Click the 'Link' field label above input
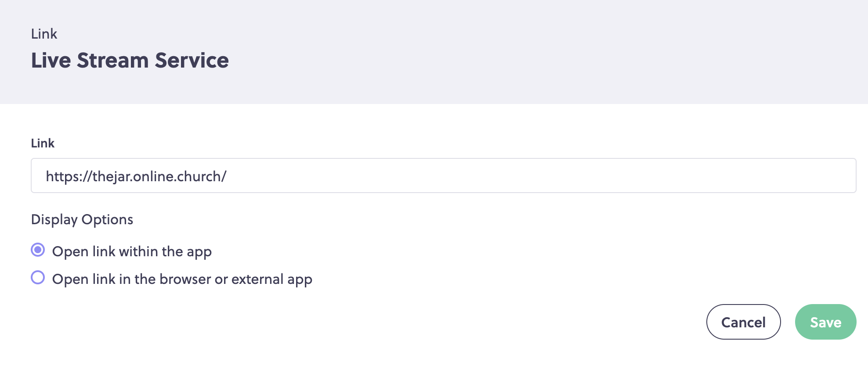The width and height of the screenshot is (868, 387). tap(43, 143)
